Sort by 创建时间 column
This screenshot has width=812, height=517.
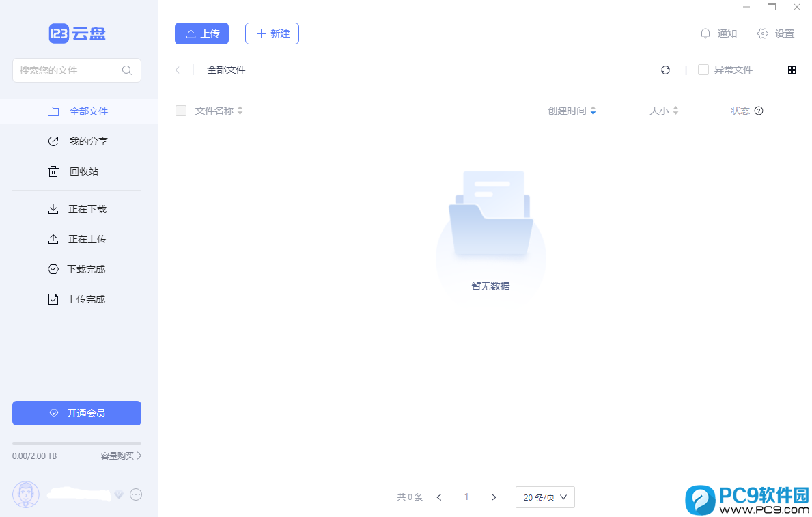[x=572, y=111]
